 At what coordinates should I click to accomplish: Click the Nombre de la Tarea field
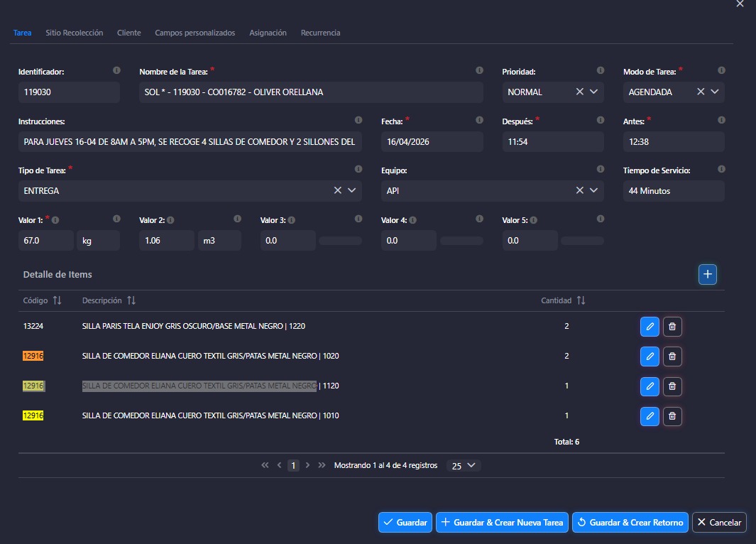[311, 92]
